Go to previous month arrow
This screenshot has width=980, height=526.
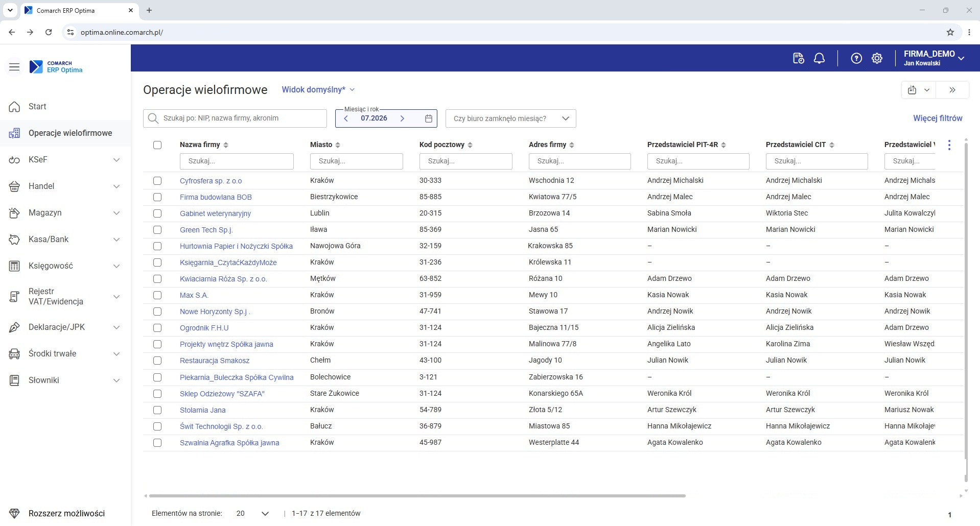tap(346, 118)
